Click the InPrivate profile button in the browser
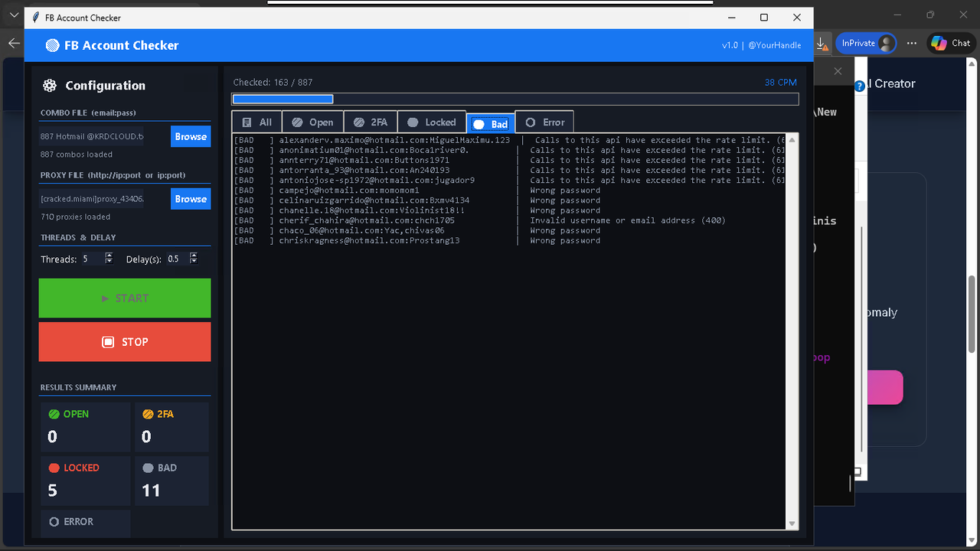The image size is (980, 551). pyautogui.click(x=866, y=43)
